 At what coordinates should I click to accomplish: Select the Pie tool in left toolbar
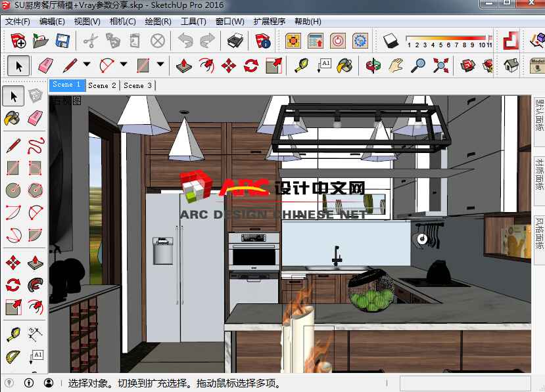pos(35,234)
